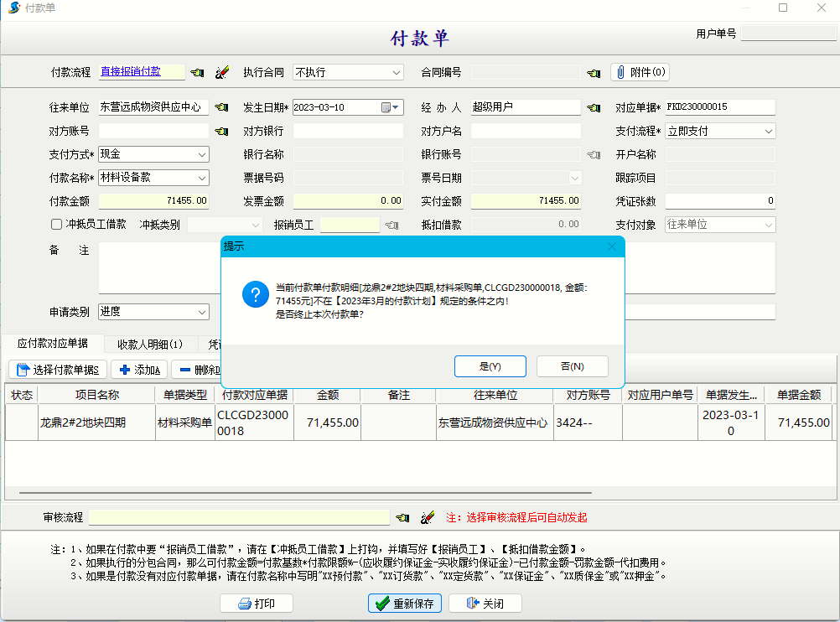Click the 附件(0) attachment button
The width and height of the screenshot is (840, 622).
pyautogui.click(x=640, y=72)
